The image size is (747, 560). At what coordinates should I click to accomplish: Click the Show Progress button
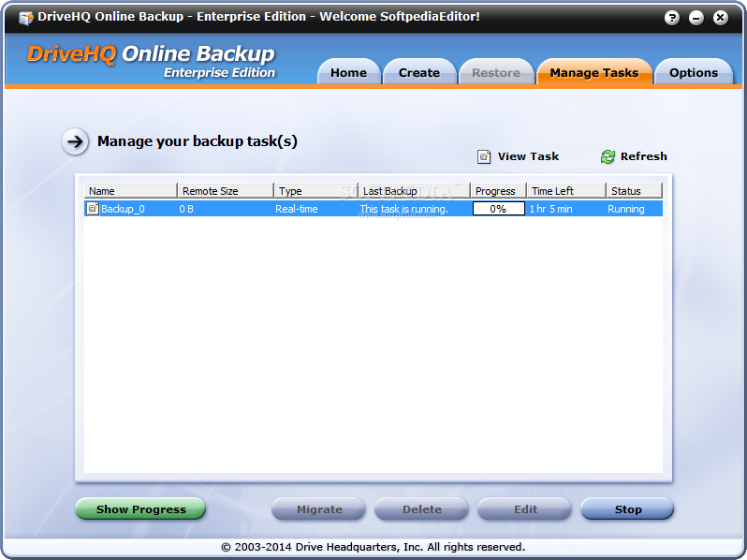pyautogui.click(x=140, y=509)
